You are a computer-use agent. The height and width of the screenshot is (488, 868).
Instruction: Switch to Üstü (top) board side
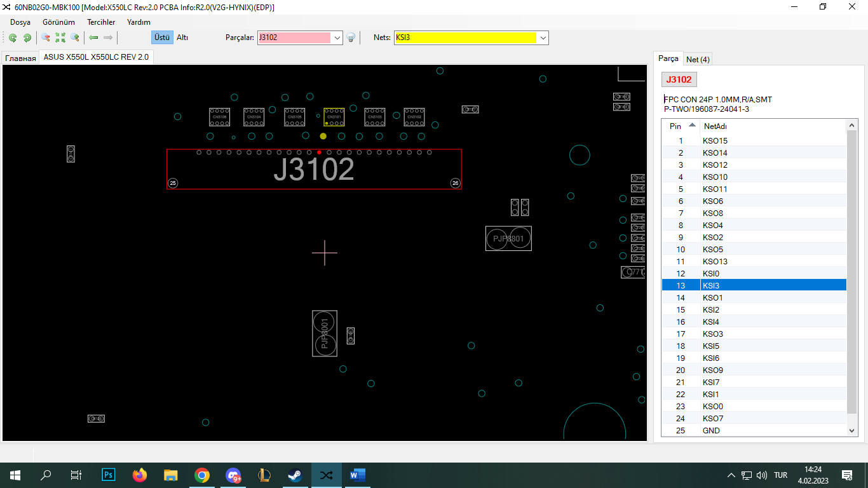(x=162, y=37)
